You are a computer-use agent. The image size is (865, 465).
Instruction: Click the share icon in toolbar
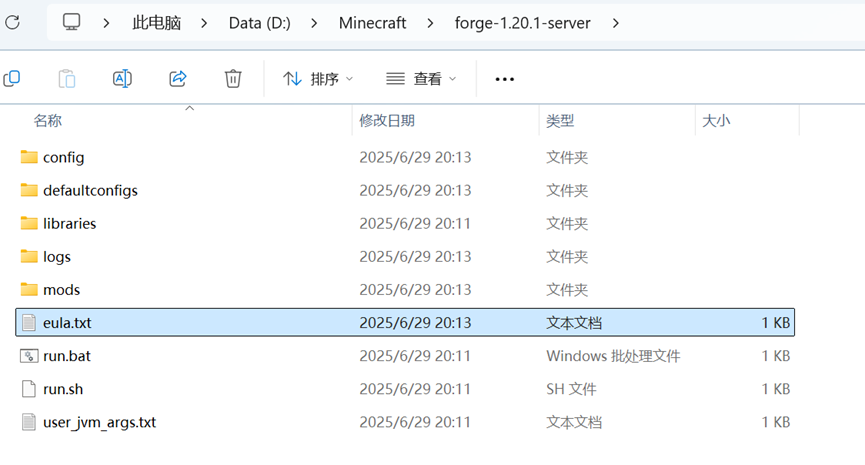(x=178, y=79)
